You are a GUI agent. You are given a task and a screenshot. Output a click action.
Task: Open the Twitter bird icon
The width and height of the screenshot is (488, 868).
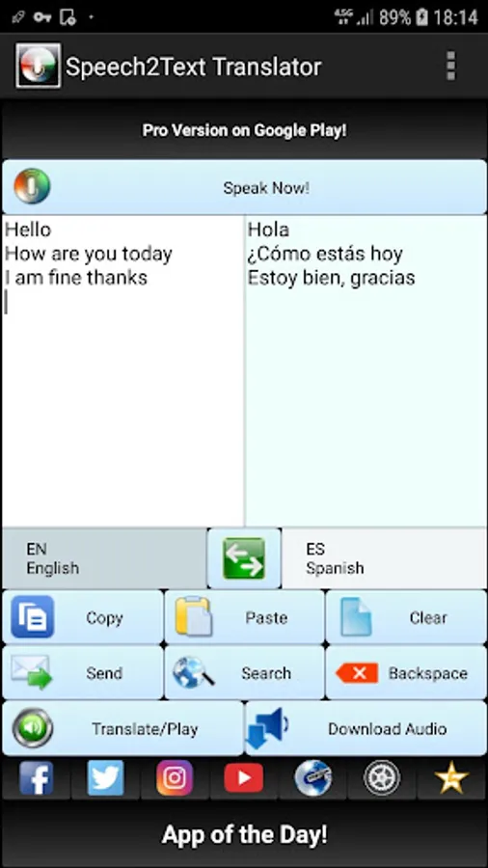click(106, 777)
